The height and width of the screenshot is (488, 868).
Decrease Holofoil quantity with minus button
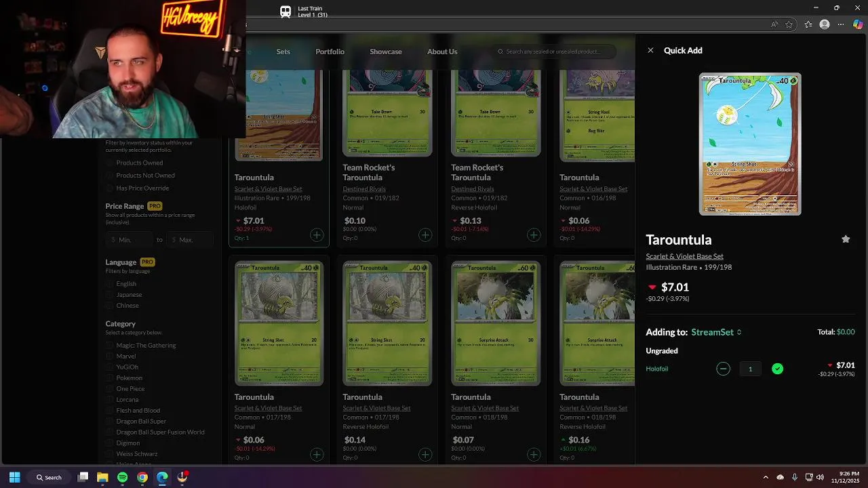point(723,369)
